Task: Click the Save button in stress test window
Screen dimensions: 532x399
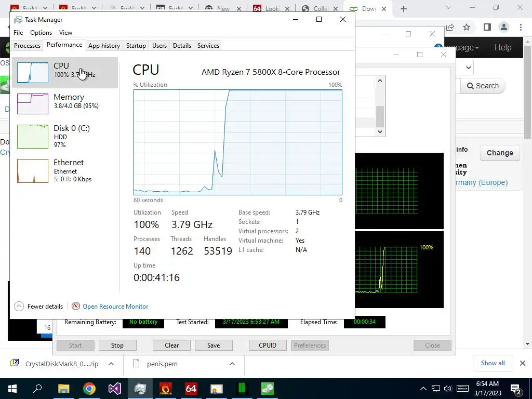Action: tap(214, 345)
